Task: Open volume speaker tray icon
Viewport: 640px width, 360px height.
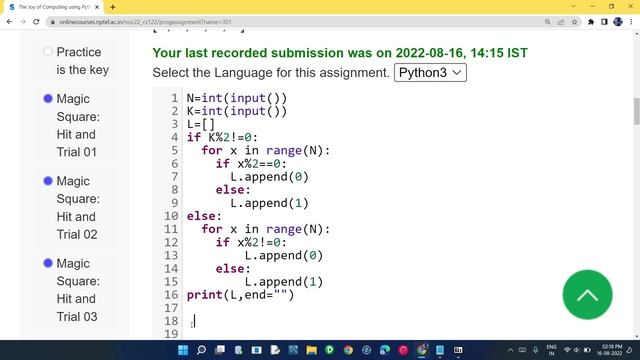Action: click(x=576, y=350)
